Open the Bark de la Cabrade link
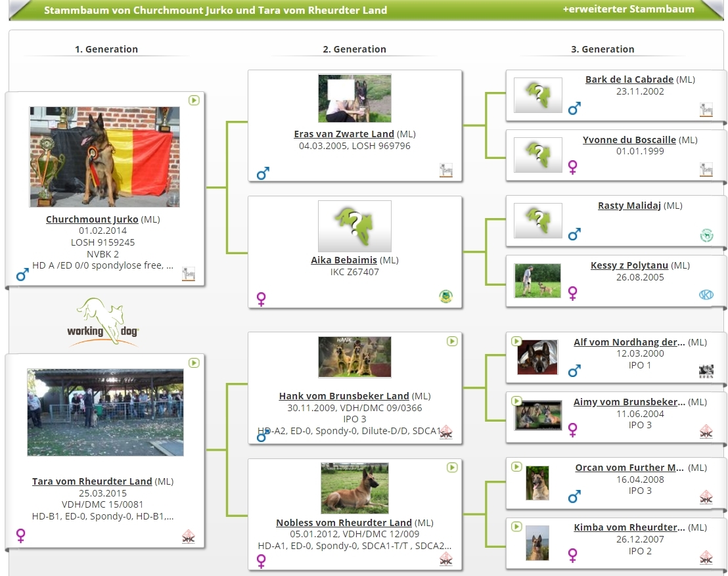This screenshot has height=576, width=728. pos(629,79)
